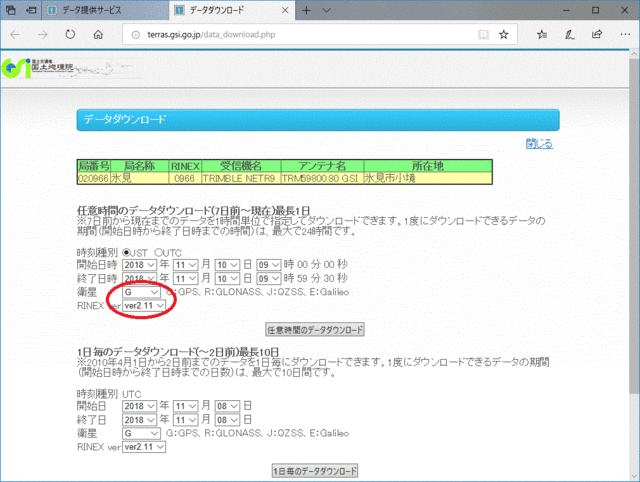The height and width of the screenshot is (482, 640).
Task: Open the 開始日 day 08 dropdown
Action: click(x=227, y=406)
